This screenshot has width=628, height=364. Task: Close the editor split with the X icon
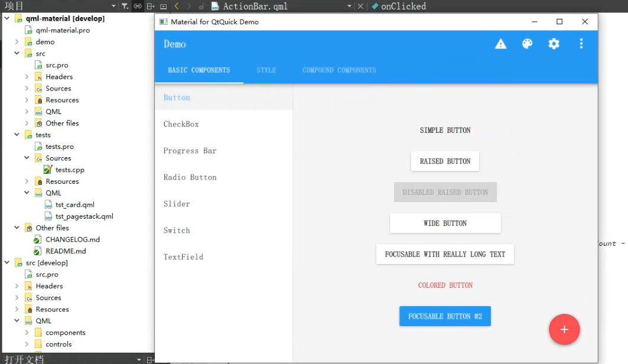[x=361, y=5]
